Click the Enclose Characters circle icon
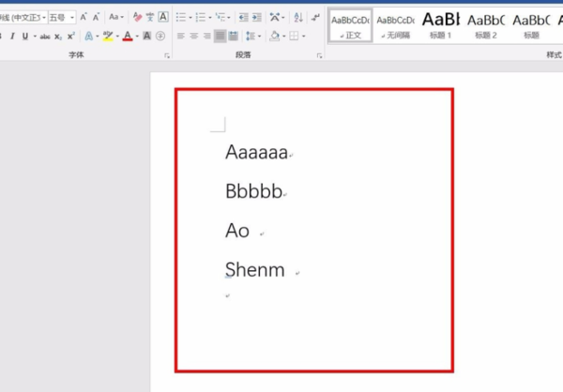The image size is (563, 392). point(160,36)
